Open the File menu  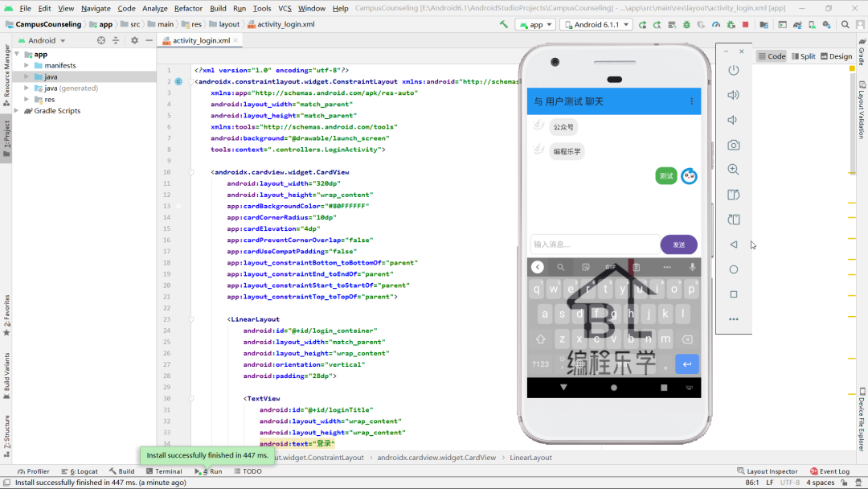coord(26,8)
